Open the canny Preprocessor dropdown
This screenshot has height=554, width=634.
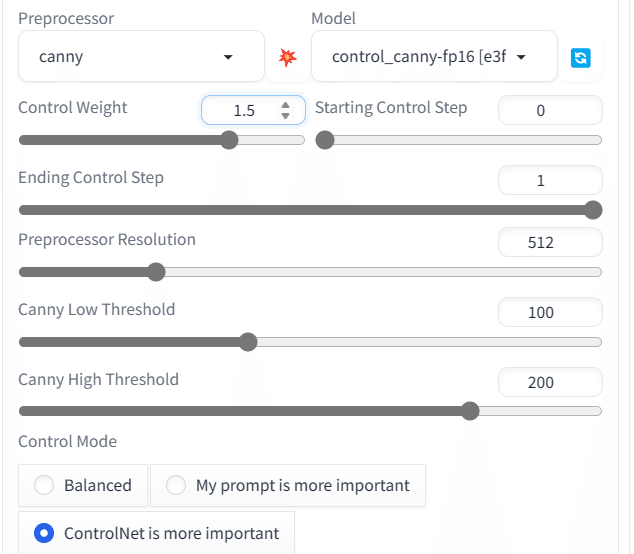point(142,56)
